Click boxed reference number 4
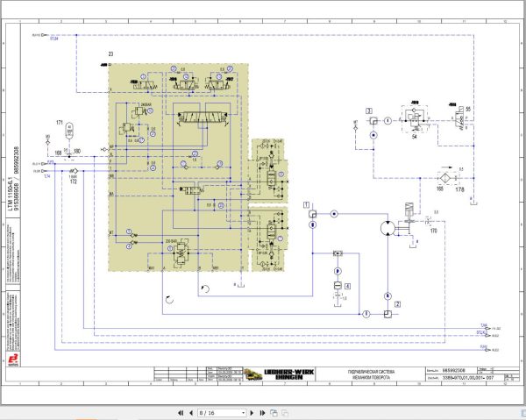The image size is (526, 420). tap(347, 286)
